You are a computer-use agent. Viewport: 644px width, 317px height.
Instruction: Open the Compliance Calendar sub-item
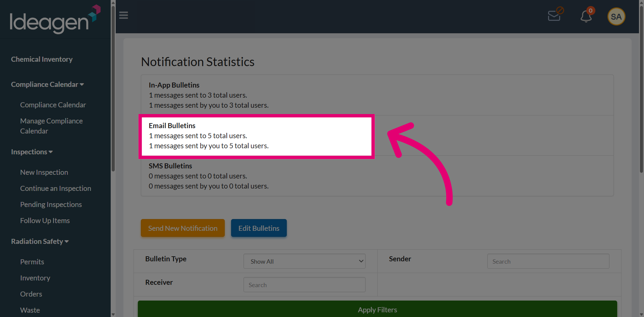tap(53, 105)
